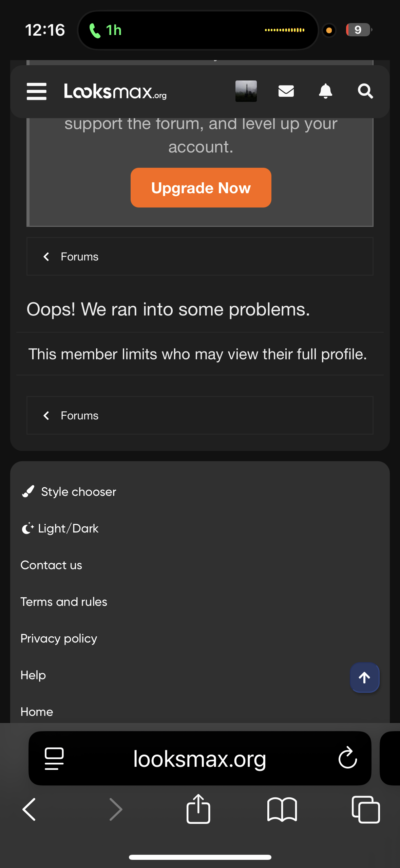Open the Terms and rules link
Viewport: 400px width, 868px height.
(64, 602)
